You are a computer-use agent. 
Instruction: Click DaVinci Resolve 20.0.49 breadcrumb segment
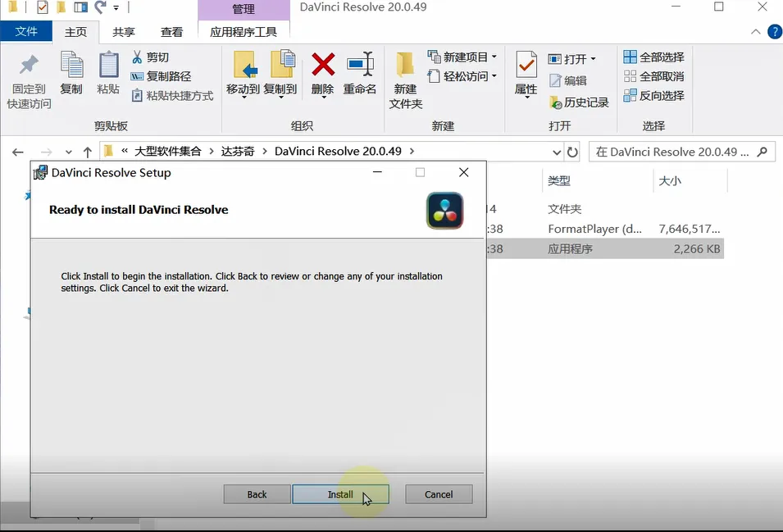(x=338, y=151)
